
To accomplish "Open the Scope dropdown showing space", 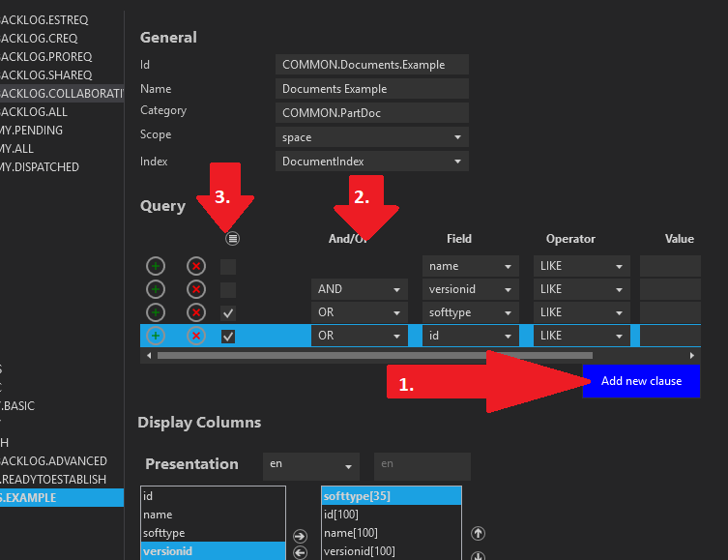I will pyautogui.click(x=372, y=137).
